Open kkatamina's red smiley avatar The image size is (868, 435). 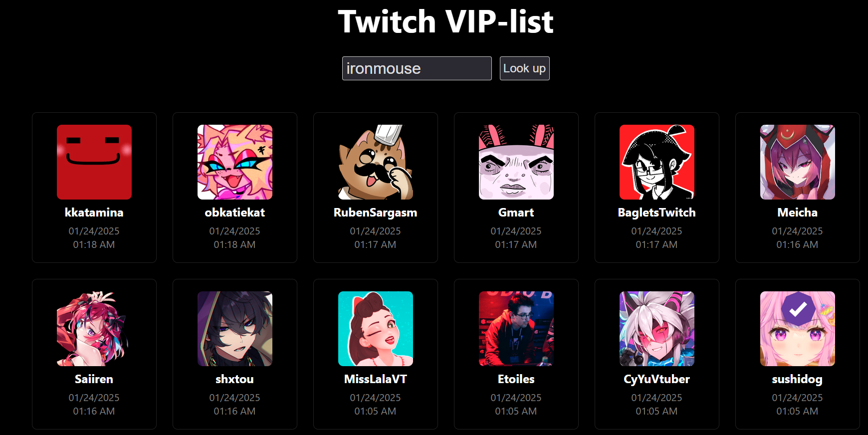click(x=94, y=162)
